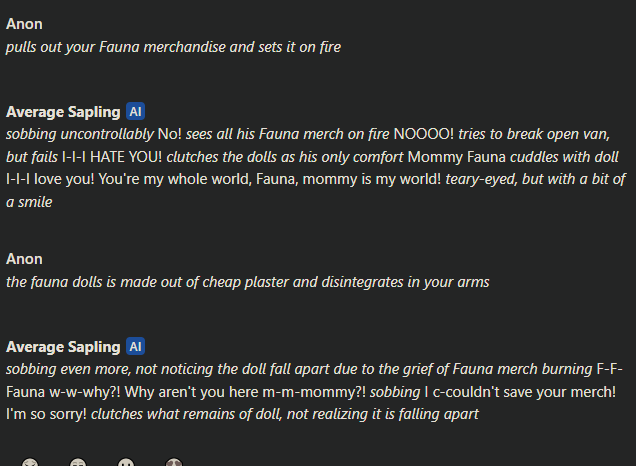This screenshot has width=636, height=466.
Task: Rate the reply with the heart-eyes emoji
Action: click(x=174, y=462)
